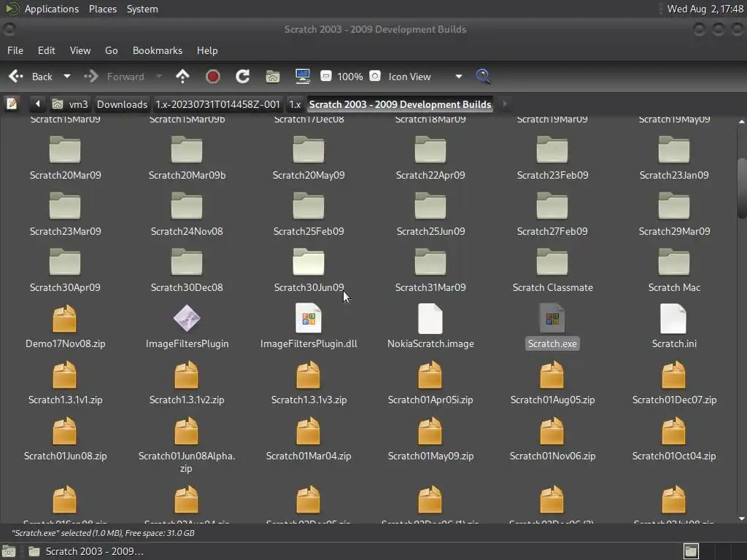Toggle text-based location entry
This screenshot has width=747, height=560.
click(x=12, y=104)
